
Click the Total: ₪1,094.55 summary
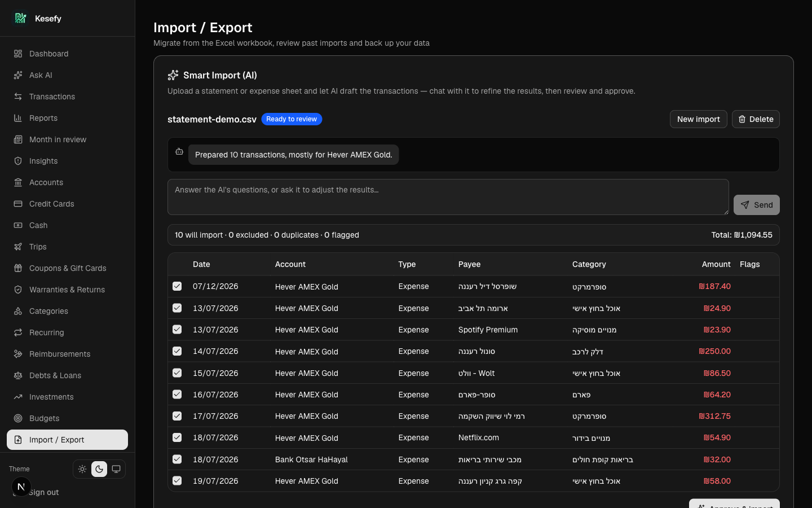coord(742,235)
